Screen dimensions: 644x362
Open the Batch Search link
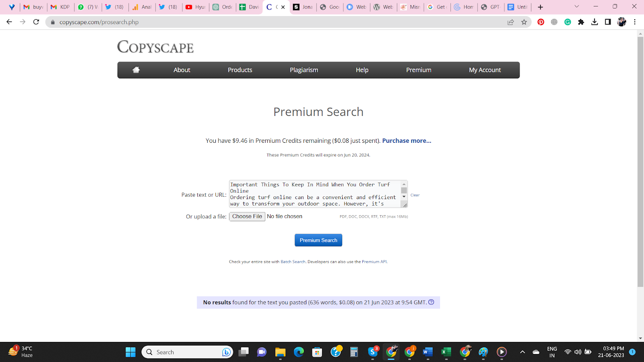(x=293, y=262)
